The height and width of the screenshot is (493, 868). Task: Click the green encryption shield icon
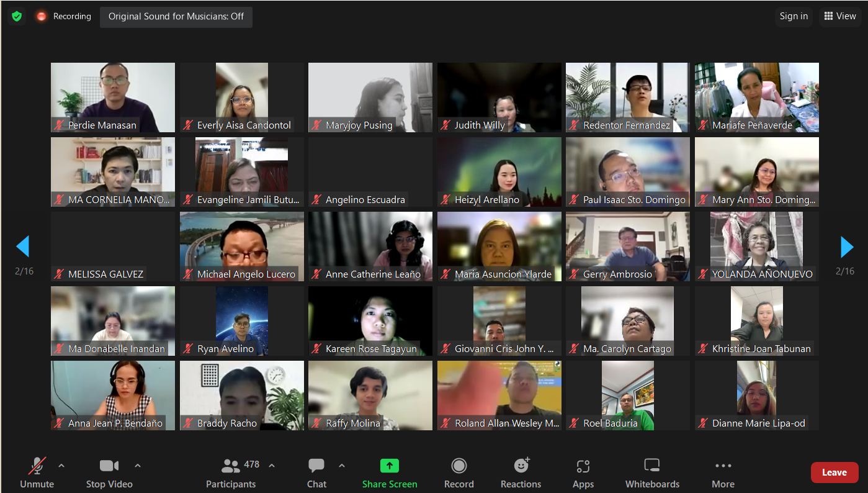[x=17, y=17]
